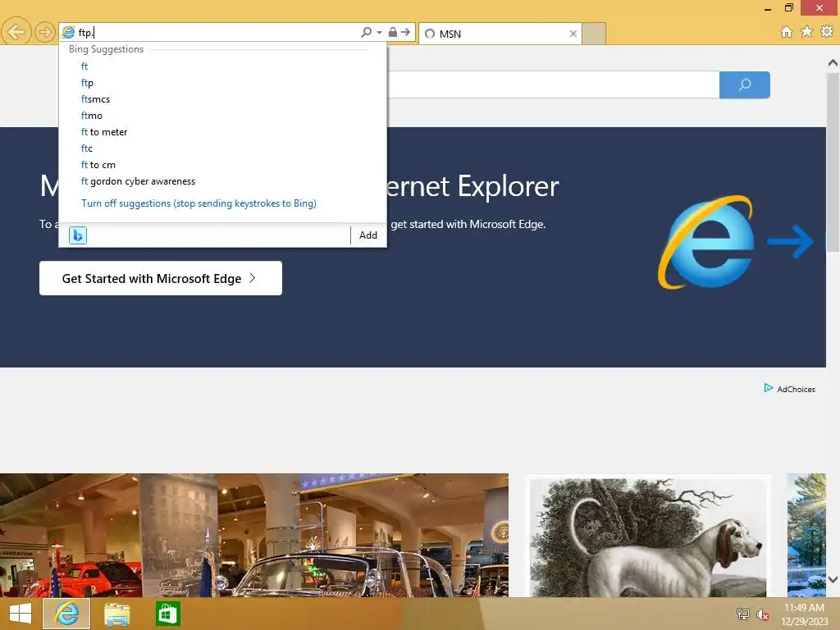
Task: Click the search magnifier in address bar
Action: pyautogui.click(x=366, y=33)
